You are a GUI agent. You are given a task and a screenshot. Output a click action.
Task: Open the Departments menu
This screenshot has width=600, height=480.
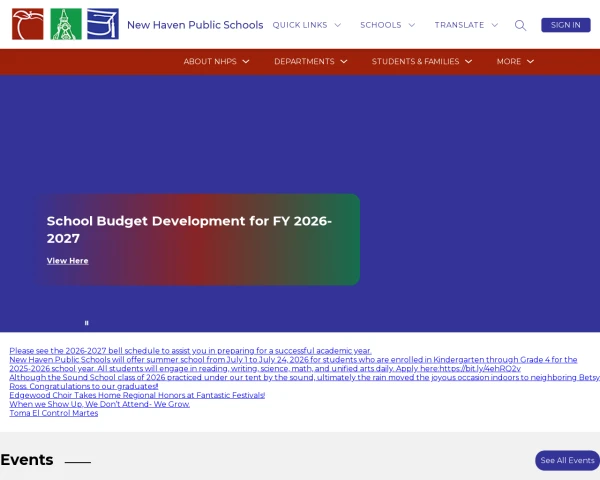311,61
